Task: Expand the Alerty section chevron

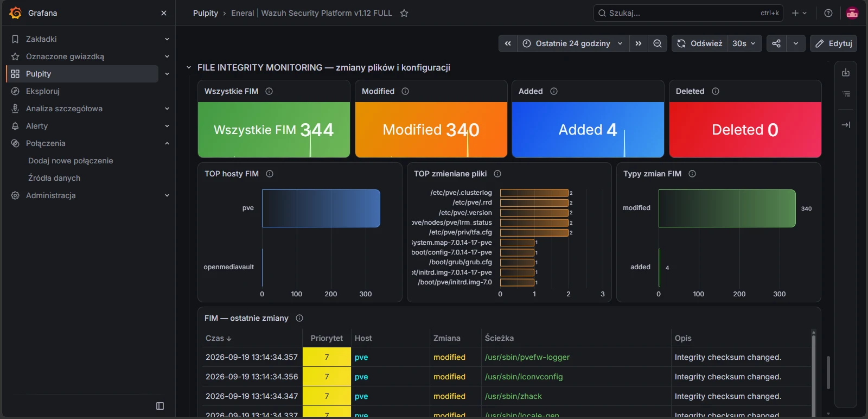Action: (167, 126)
